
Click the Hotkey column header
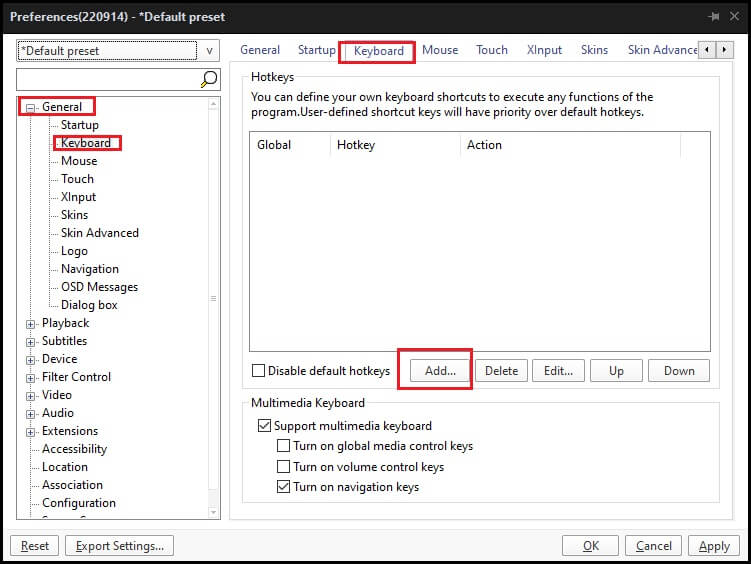point(395,145)
